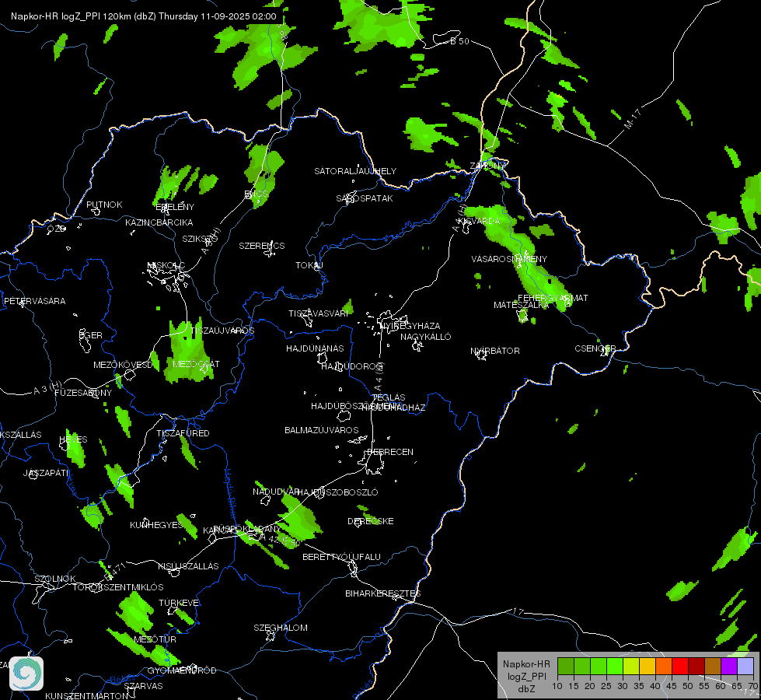Image resolution: width=761 pixels, height=700 pixels.
Task: Click the JÁSZAPÁTI town label
Action: [46, 473]
